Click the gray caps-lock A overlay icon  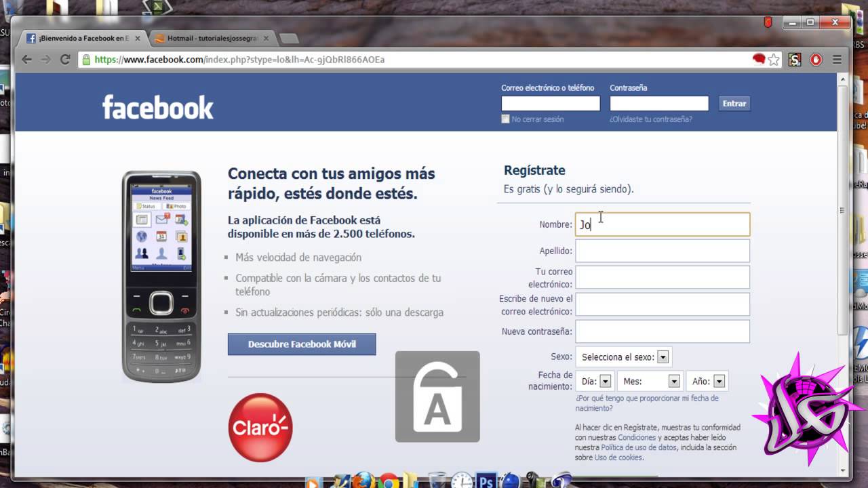(x=437, y=396)
